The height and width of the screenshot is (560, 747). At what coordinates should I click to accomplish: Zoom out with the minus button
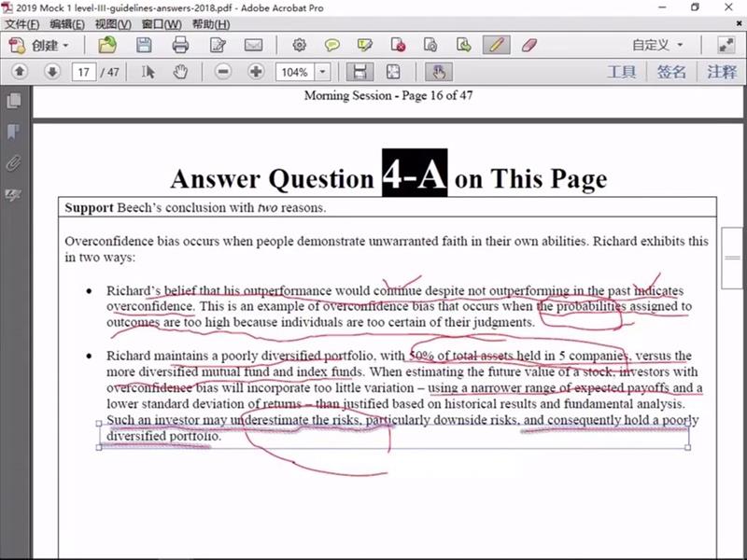click(223, 72)
